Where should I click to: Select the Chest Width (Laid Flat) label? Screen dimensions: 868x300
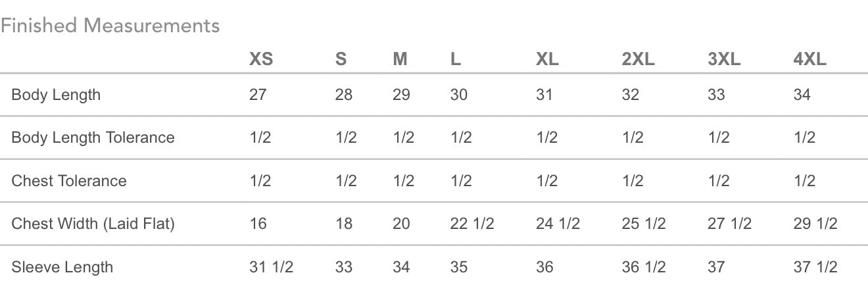pos(93,224)
